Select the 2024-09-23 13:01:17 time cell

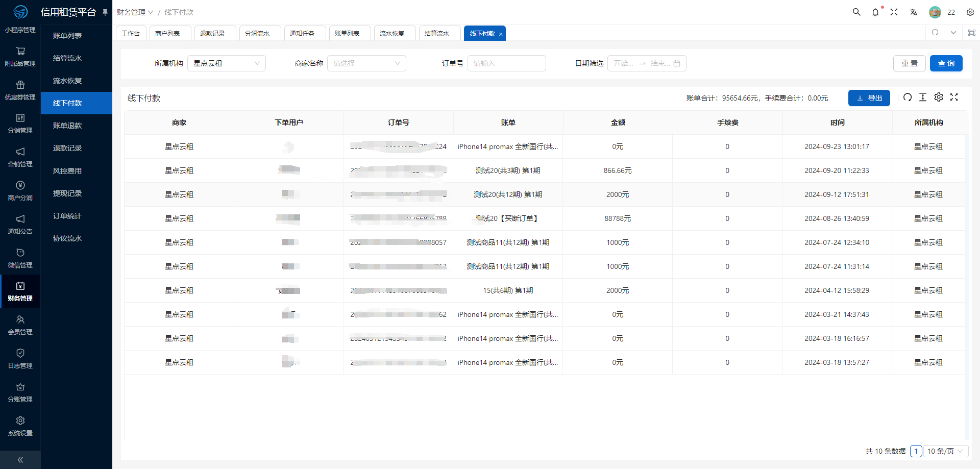(837, 146)
